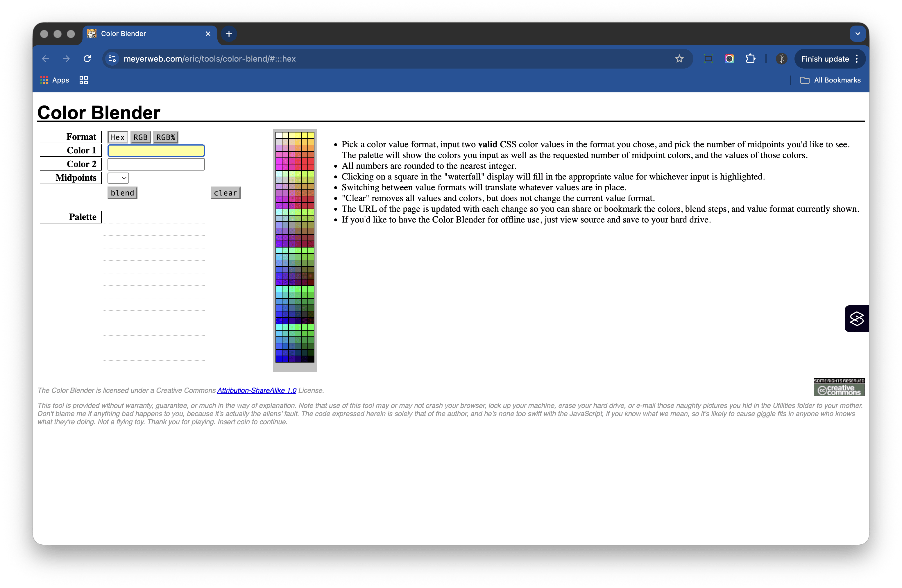
Task: Click the Creative Commons badge
Action: (839, 387)
